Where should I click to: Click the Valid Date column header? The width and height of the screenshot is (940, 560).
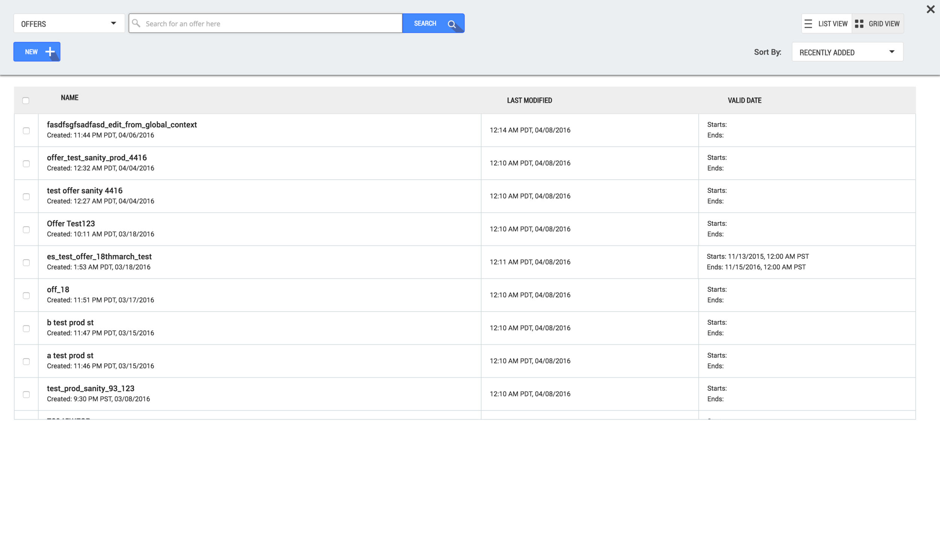click(x=744, y=100)
